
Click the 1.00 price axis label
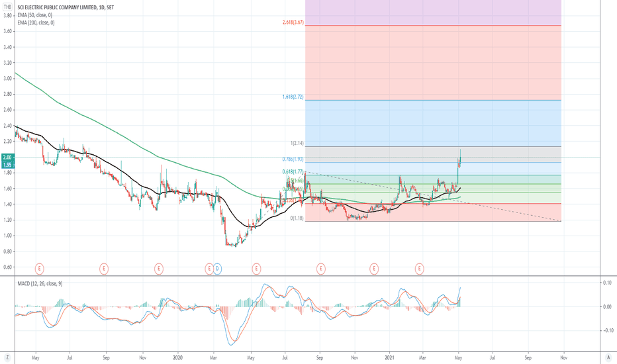point(7,236)
